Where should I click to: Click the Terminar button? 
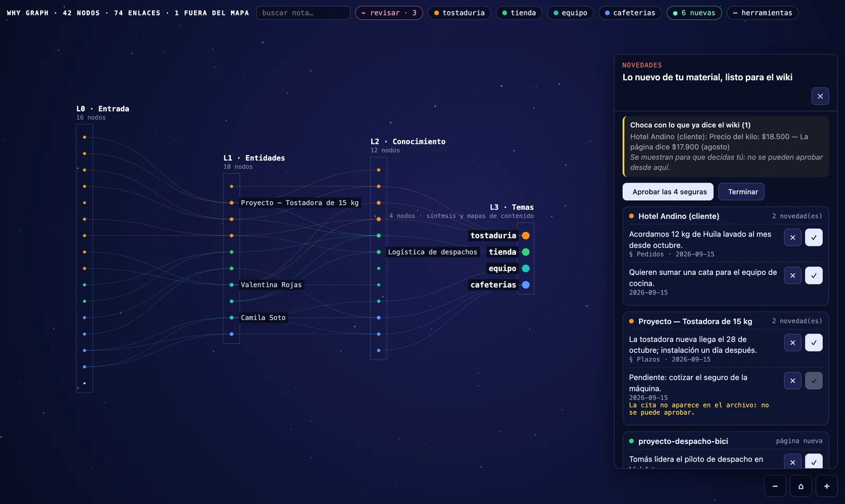click(x=741, y=192)
